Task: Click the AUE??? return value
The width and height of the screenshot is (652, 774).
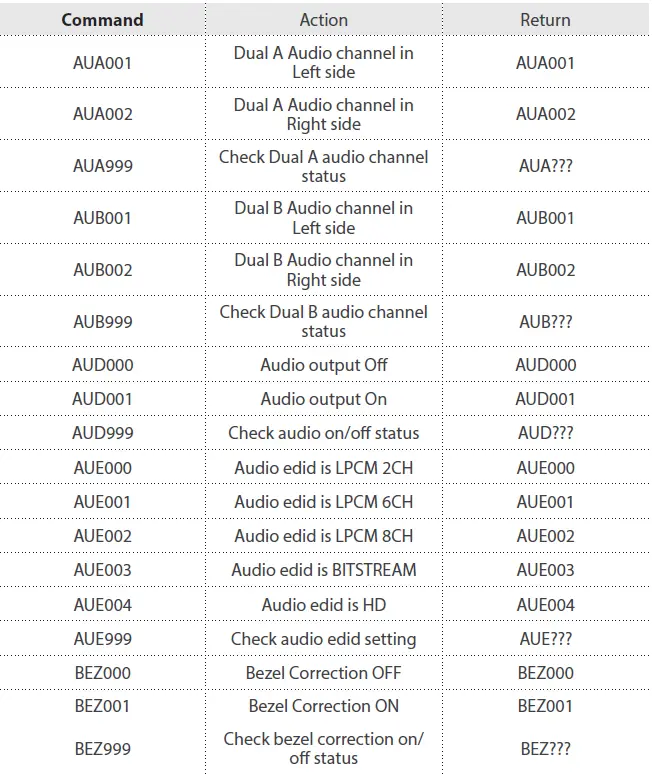Action: (545, 639)
